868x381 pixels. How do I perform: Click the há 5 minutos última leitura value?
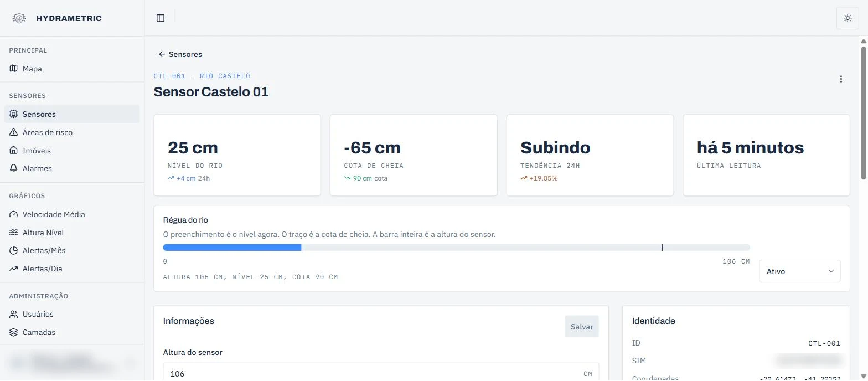coord(750,148)
